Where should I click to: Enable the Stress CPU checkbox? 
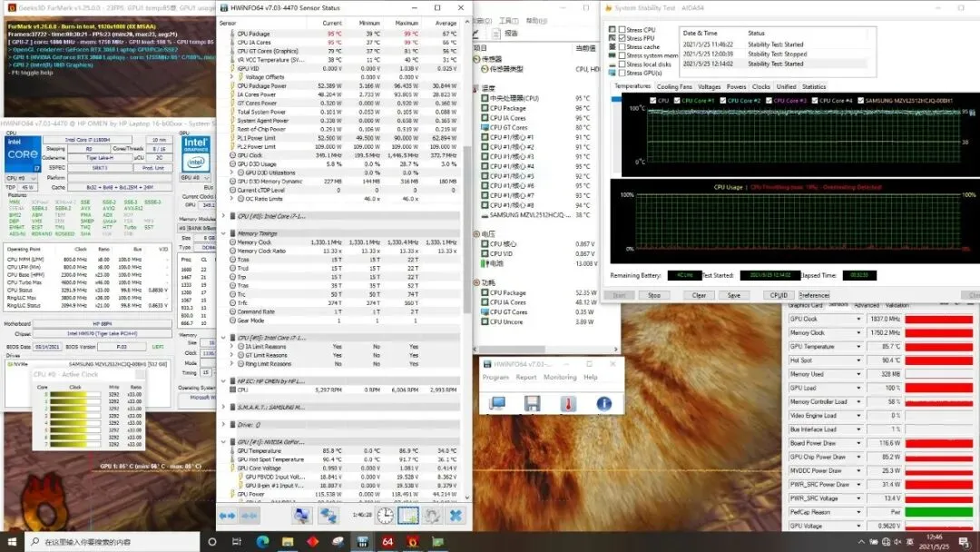point(622,29)
